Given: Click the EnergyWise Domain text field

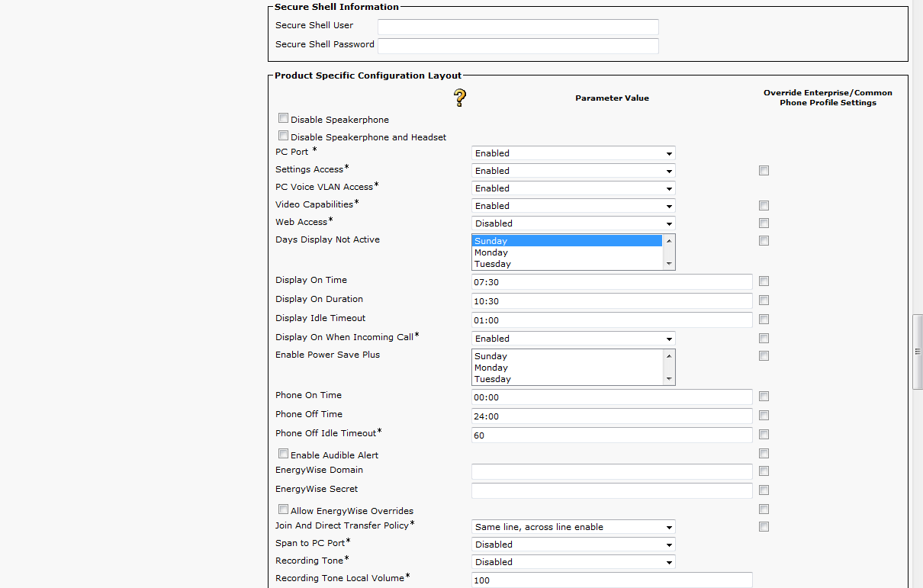Looking at the screenshot, I should 612,471.
